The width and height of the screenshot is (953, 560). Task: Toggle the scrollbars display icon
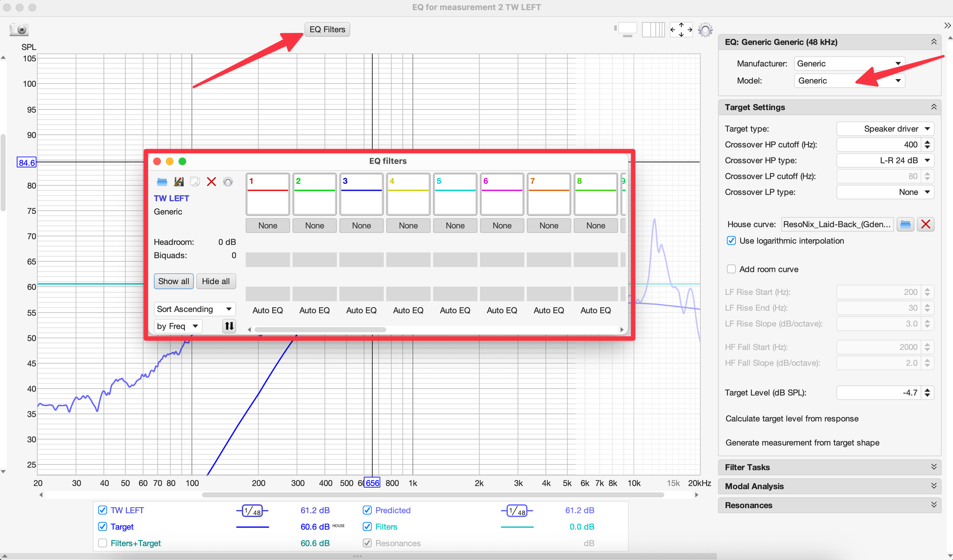(627, 30)
